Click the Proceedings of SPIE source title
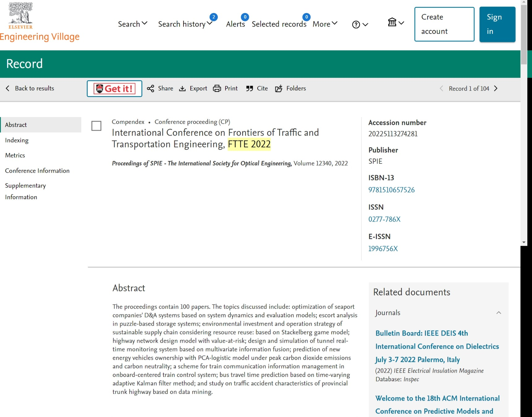 pyautogui.click(x=202, y=163)
